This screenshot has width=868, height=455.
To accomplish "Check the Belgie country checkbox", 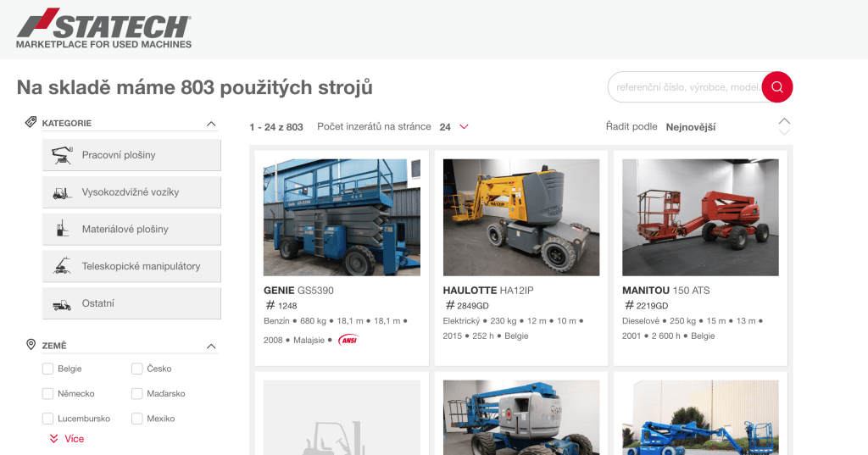I will pyautogui.click(x=48, y=369).
